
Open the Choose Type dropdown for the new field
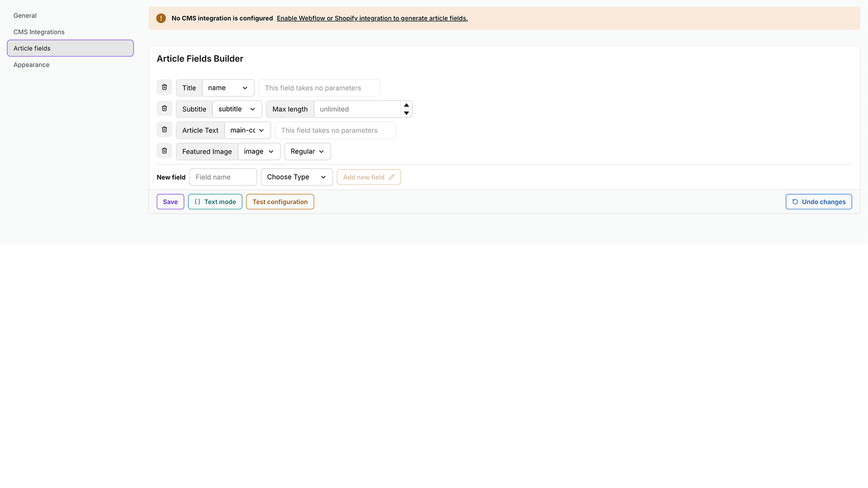[x=296, y=177]
